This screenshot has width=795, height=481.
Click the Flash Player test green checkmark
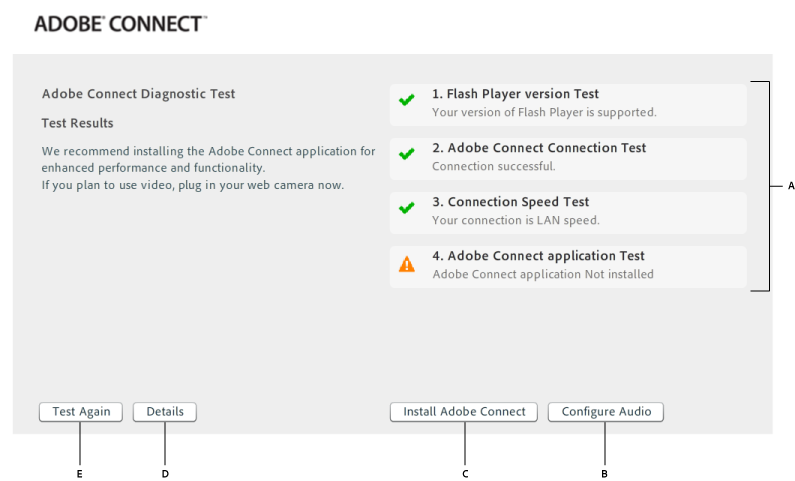click(x=407, y=100)
